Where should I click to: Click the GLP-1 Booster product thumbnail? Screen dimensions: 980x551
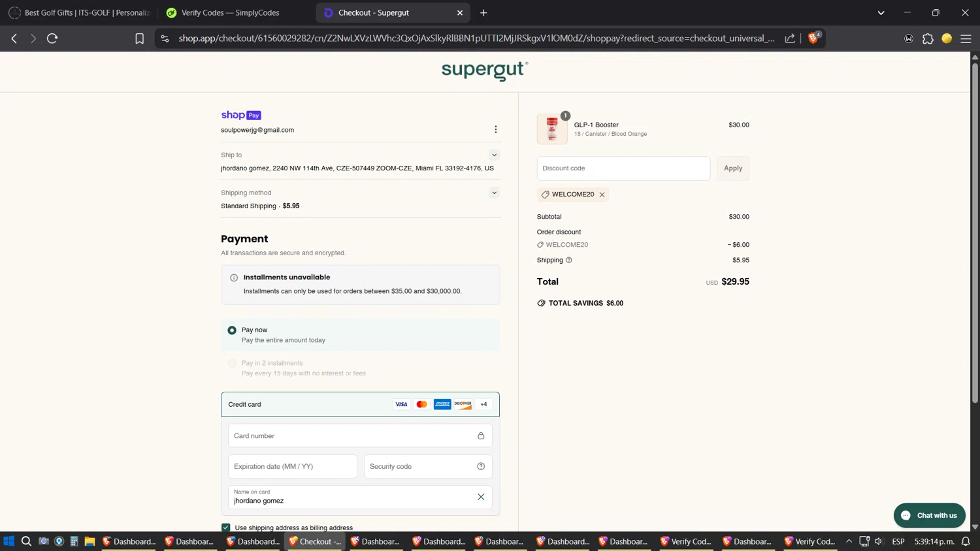pyautogui.click(x=552, y=129)
